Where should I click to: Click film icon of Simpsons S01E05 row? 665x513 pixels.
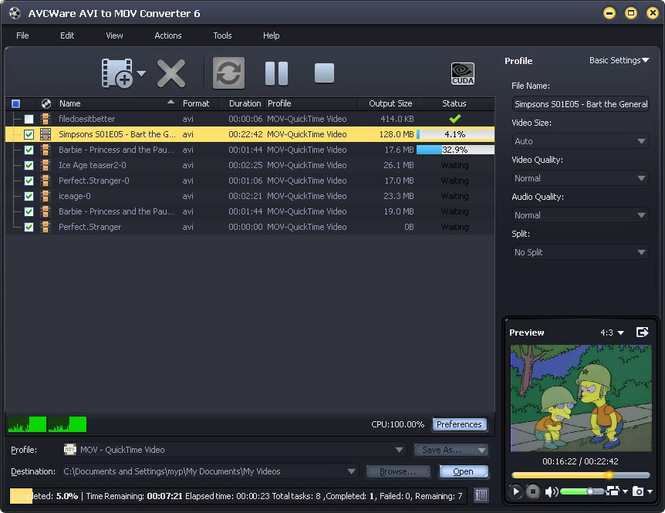(45, 134)
